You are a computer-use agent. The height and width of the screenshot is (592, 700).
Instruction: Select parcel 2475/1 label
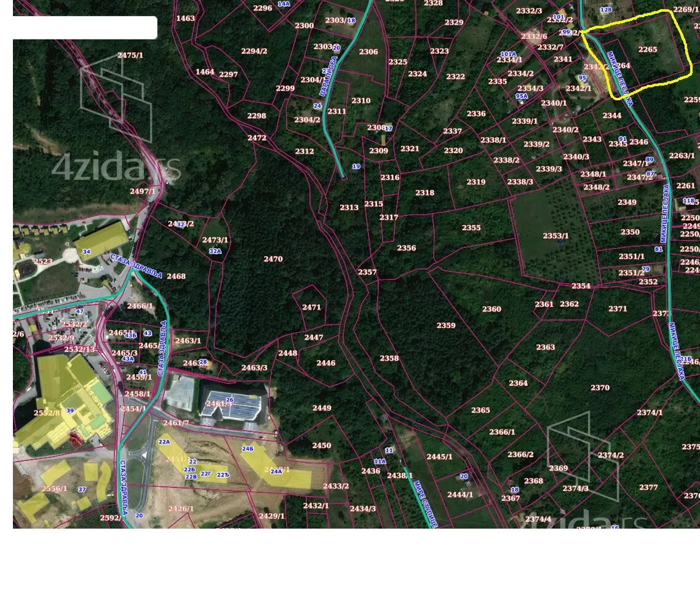coord(130,55)
